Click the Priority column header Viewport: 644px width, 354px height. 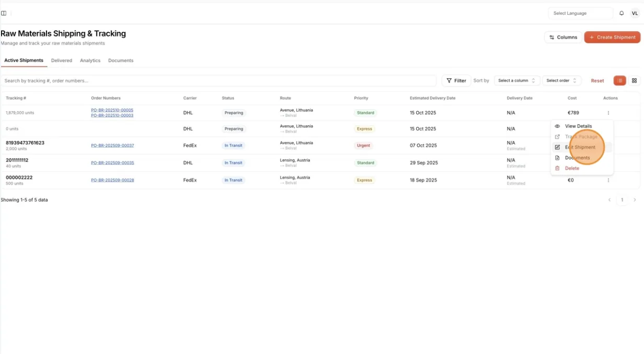361,98
